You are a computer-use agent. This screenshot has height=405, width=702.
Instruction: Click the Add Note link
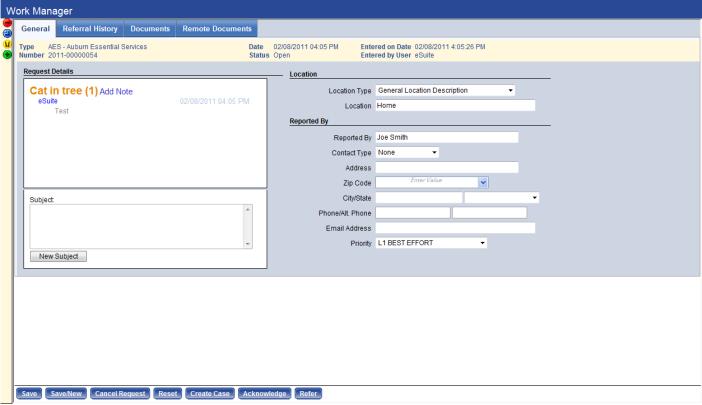116,92
